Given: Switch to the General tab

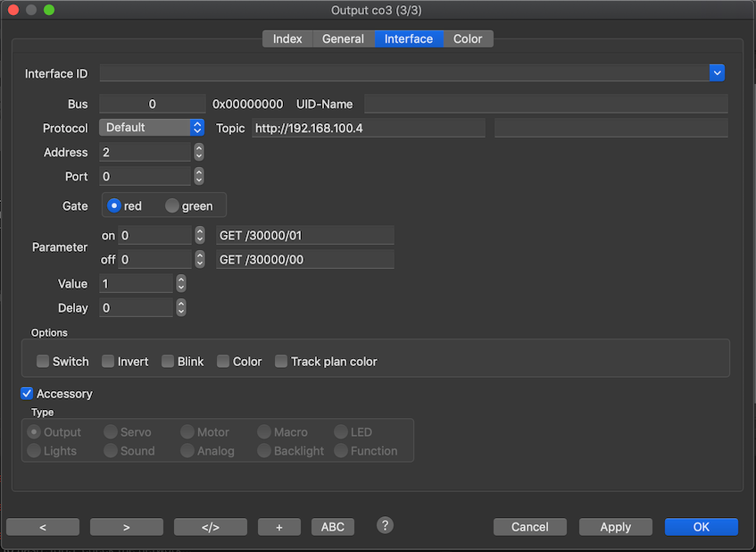Looking at the screenshot, I should point(343,39).
